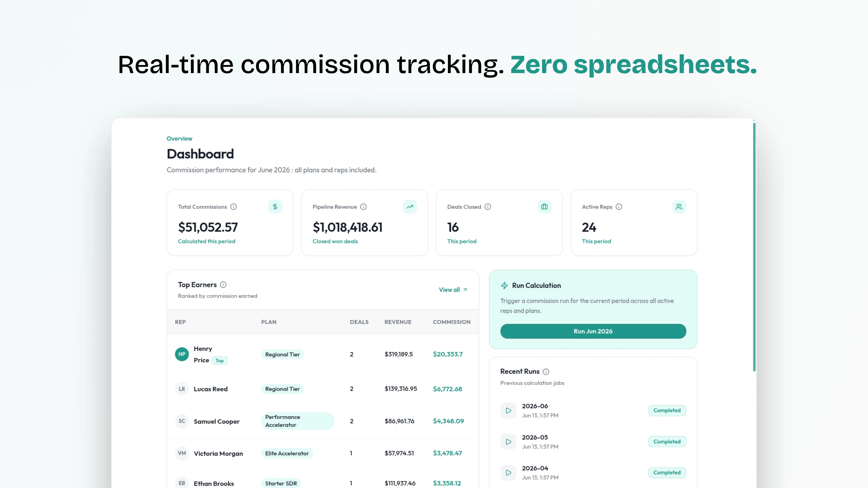Image resolution: width=868 pixels, height=488 pixels.
Task: Select the Ethan Brooks rep name
Action: 214,484
